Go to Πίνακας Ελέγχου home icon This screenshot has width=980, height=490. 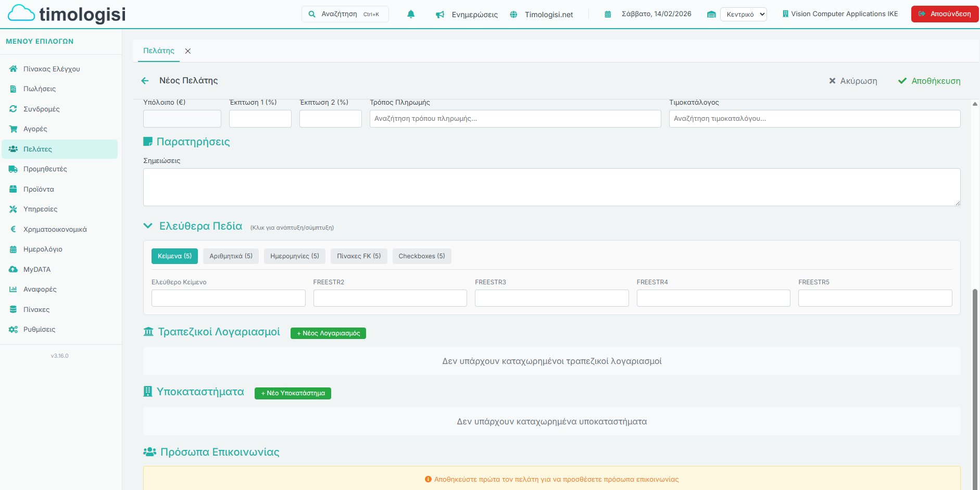coord(14,69)
